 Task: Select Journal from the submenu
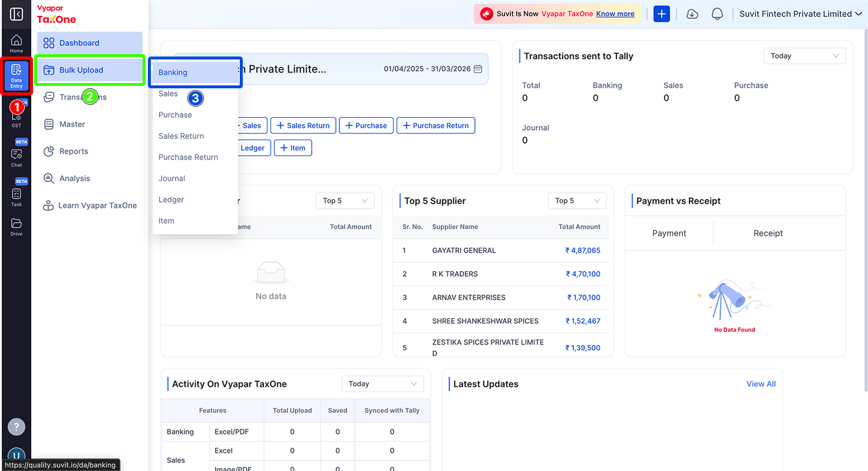point(195,178)
